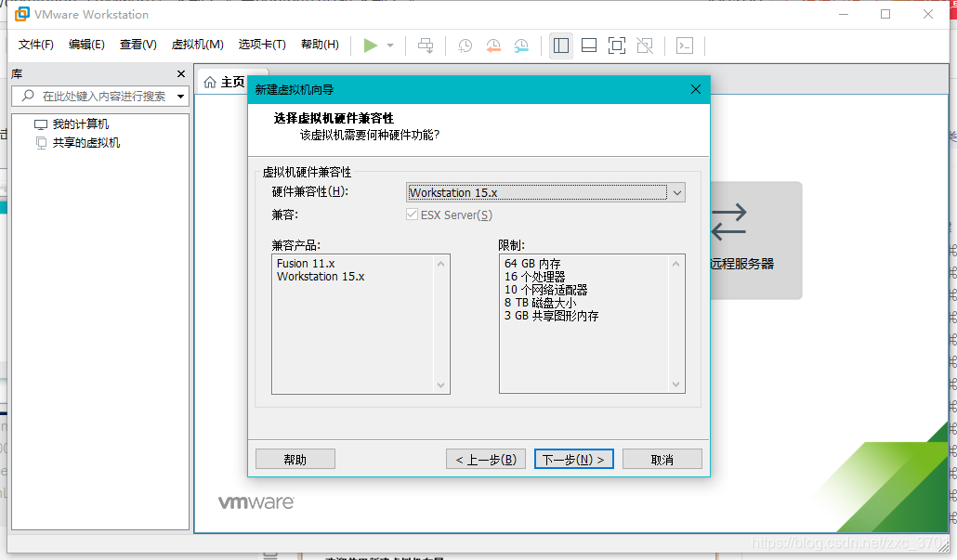Click the Unity mode toolbar icon
This screenshot has width=957, height=560.
pyautogui.click(x=645, y=46)
